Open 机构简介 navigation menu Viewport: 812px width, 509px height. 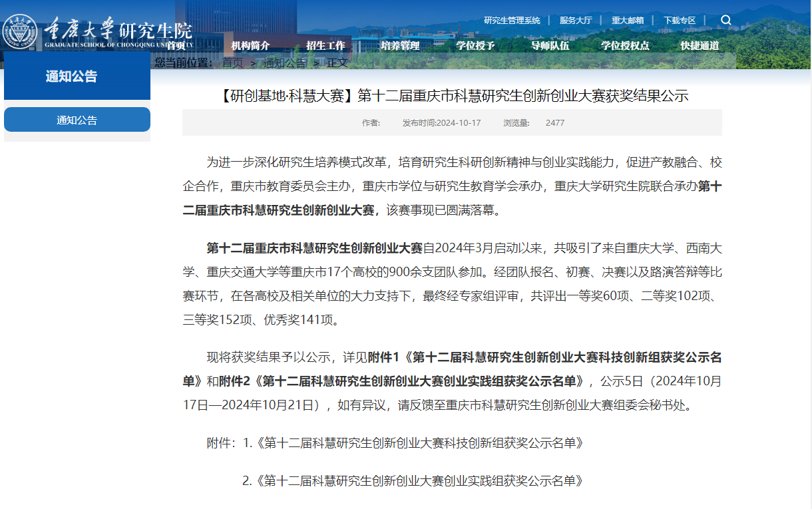point(250,45)
